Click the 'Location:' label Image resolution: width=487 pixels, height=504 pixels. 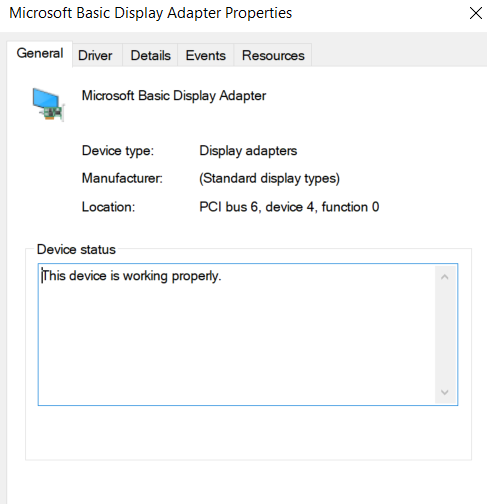tap(108, 207)
